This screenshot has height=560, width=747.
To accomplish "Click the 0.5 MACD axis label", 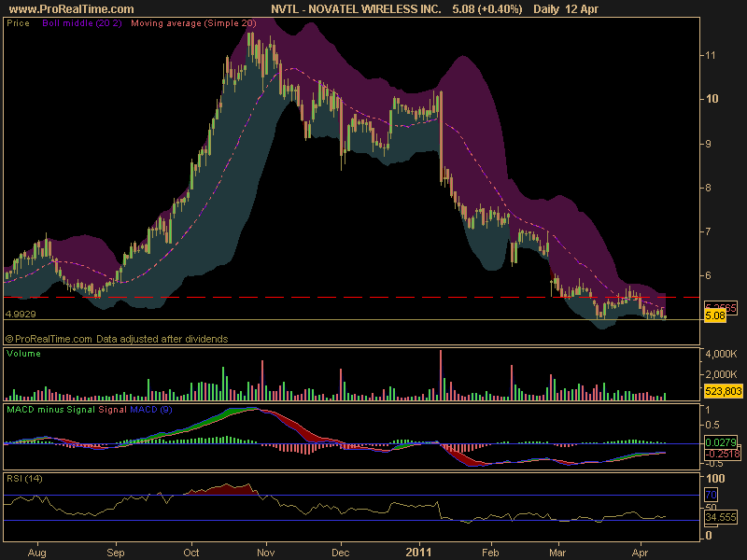I will tap(712, 425).
